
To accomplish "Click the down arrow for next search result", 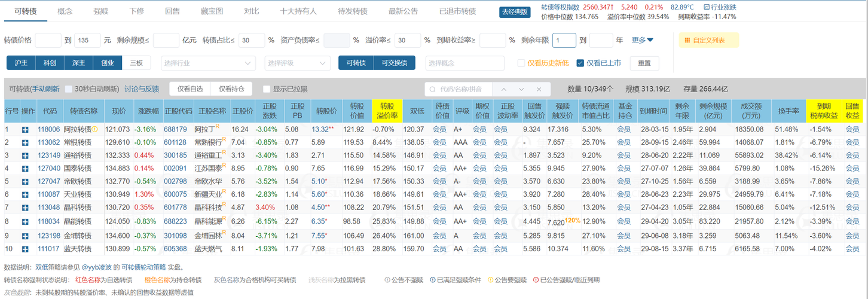I will tap(522, 89).
